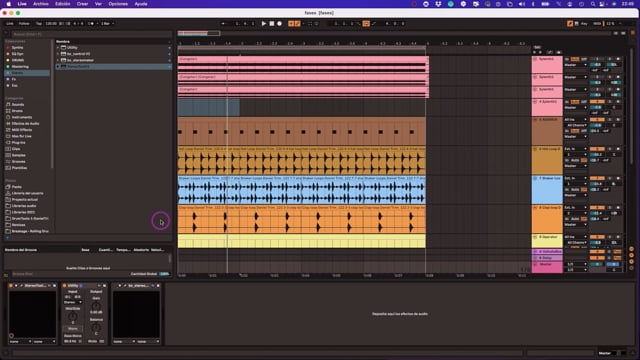Click the Utility Width knob
This screenshot has height=360, width=640.
click(x=73, y=317)
